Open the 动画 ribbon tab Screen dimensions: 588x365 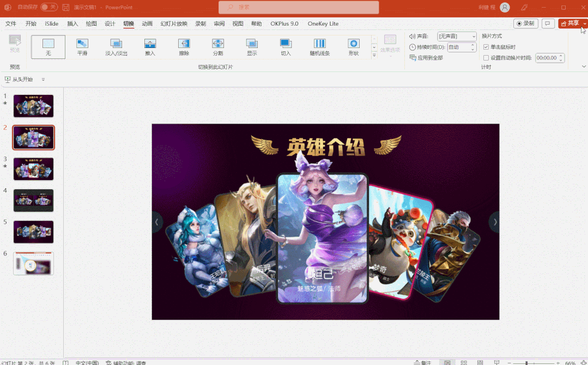coord(147,23)
